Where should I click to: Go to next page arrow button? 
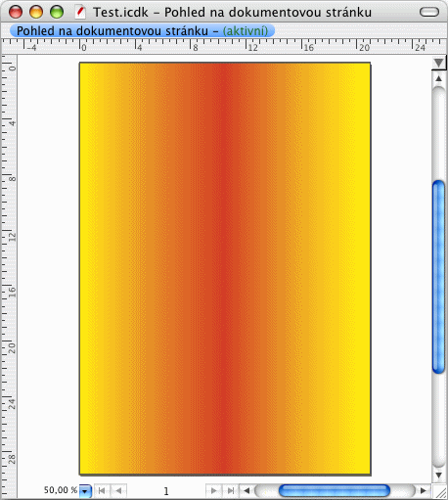214,490
